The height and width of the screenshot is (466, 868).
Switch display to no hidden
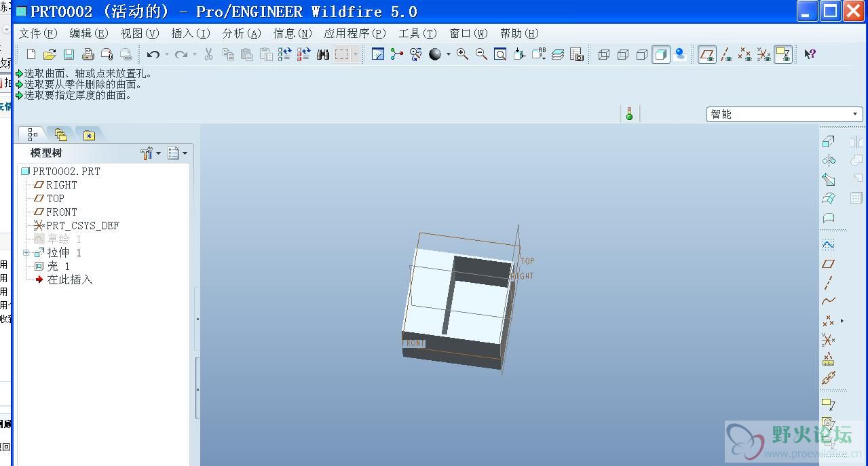pos(642,54)
